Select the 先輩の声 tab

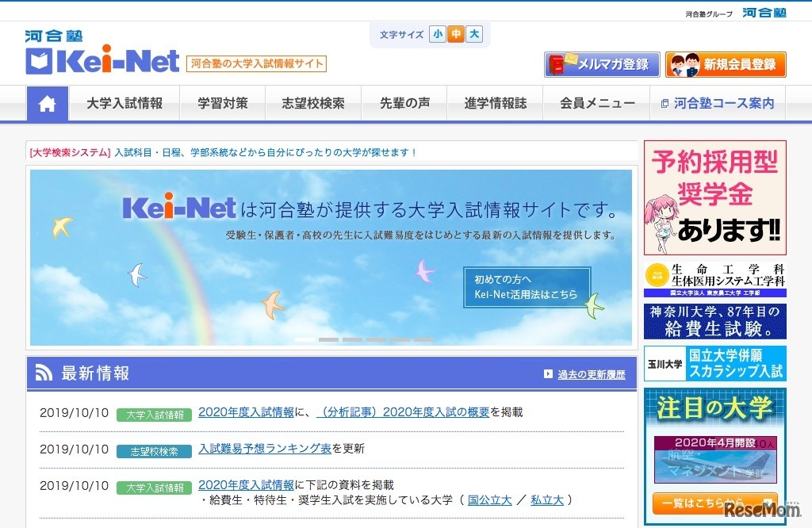[x=404, y=103]
